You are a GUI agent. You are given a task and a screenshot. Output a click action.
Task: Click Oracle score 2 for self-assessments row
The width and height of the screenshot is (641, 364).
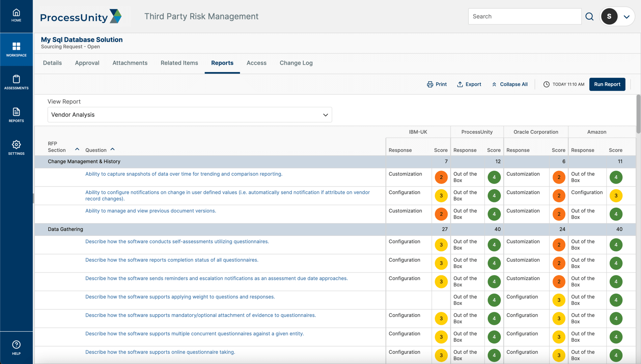[x=559, y=245]
